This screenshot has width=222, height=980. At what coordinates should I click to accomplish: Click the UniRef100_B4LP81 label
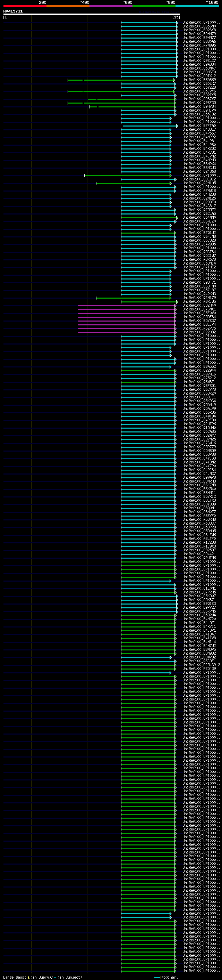click(199, 141)
